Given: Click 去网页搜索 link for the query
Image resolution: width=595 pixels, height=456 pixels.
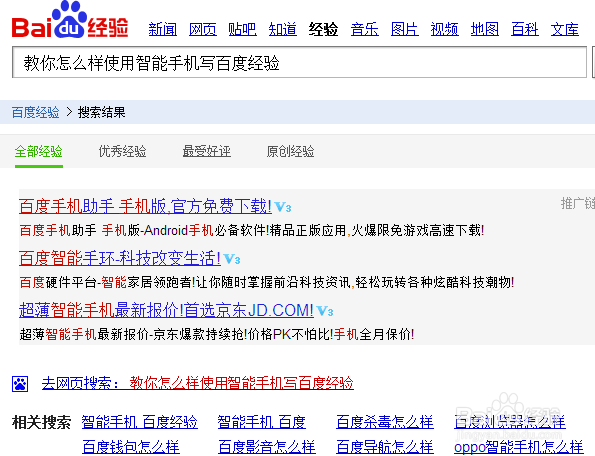Looking at the screenshot, I should pyautogui.click(x=198, y=383).
